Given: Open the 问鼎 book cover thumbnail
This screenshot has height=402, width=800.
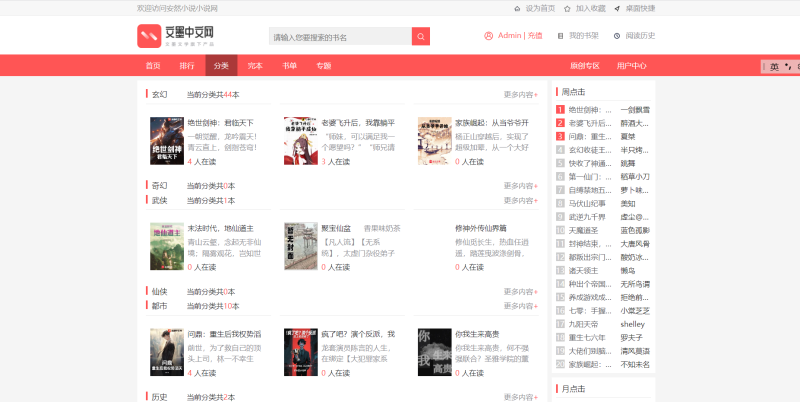Looking at the screenshot, I should 167,352.
